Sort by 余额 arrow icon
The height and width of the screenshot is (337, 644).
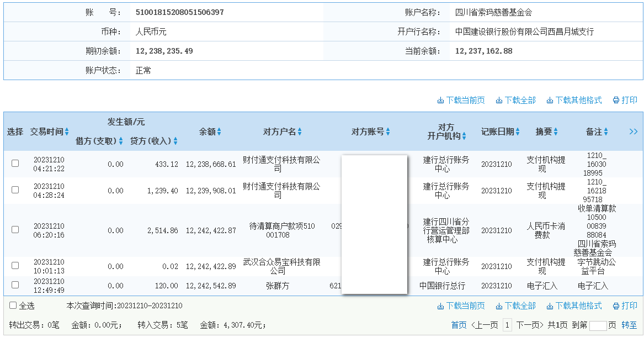point(219,131)
